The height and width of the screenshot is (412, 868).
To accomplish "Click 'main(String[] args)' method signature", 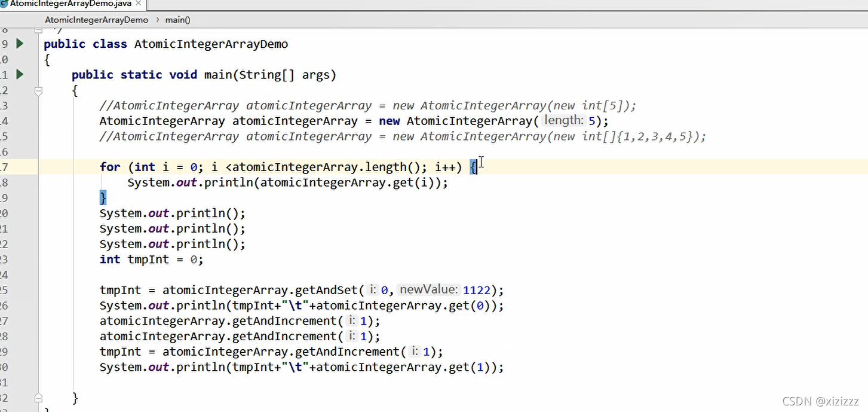I will point(270,75).
